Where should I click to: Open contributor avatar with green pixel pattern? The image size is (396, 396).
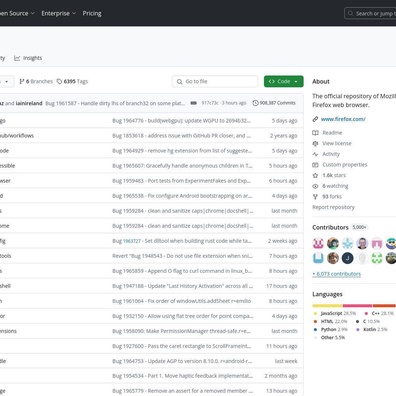pos(377,258)
